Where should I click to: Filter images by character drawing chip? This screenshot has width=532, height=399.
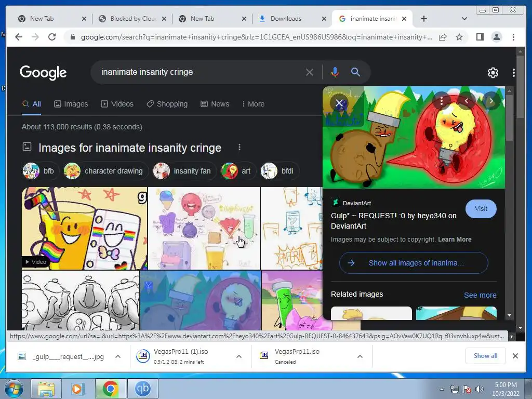coord(105,171)
